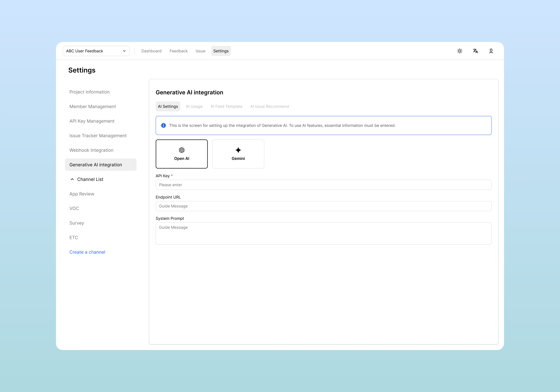Open the language translation icon
Screen dimensions: 560x392
coord(475,51)
